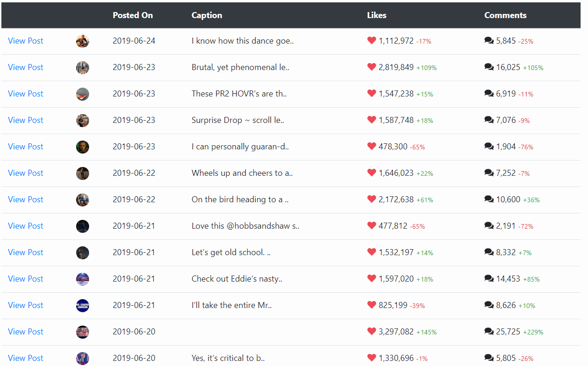The width and height of the screenshot is (588, 366).
Task: Click the Likes column header
Action: (x=376, y=15)
